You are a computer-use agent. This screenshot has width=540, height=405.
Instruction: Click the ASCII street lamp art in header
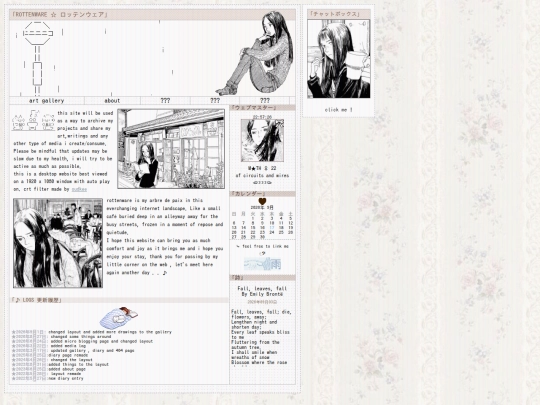(x=38, y=58)
